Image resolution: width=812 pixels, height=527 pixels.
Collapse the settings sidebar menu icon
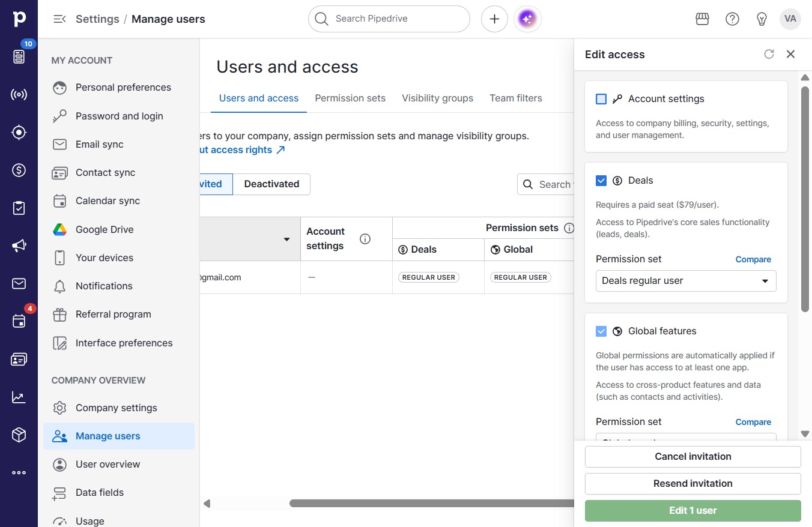(59, 19)
